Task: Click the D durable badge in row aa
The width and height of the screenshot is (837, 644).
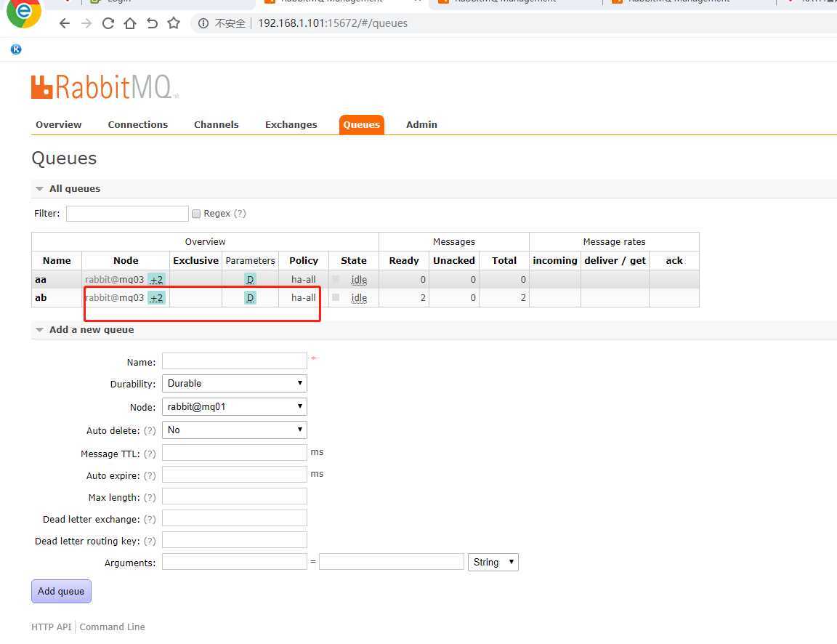Action: point(250,279)
